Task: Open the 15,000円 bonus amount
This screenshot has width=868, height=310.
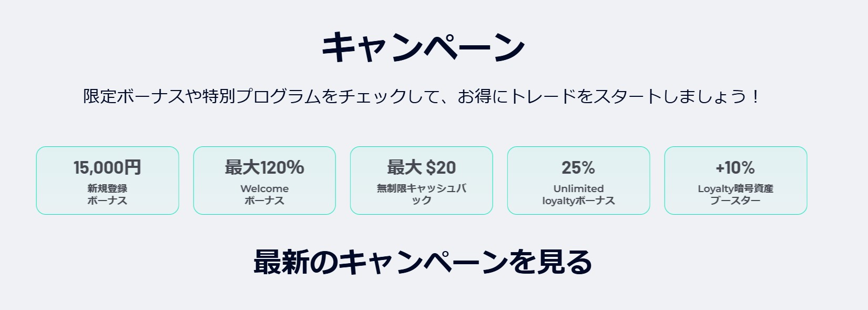Action: click(107, 168)
